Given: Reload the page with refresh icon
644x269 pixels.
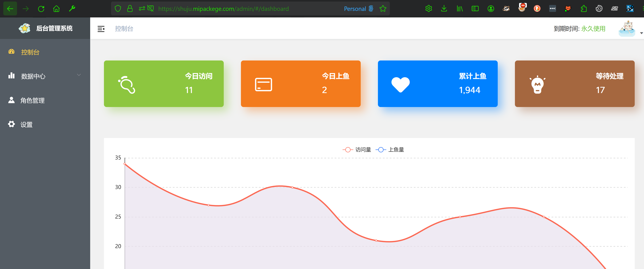Looking at the screenshot, I should (x=41, y=9).
